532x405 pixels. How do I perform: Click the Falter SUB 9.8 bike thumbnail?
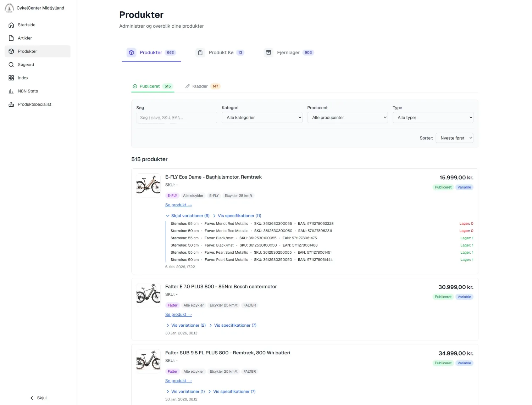pos(148,361)
